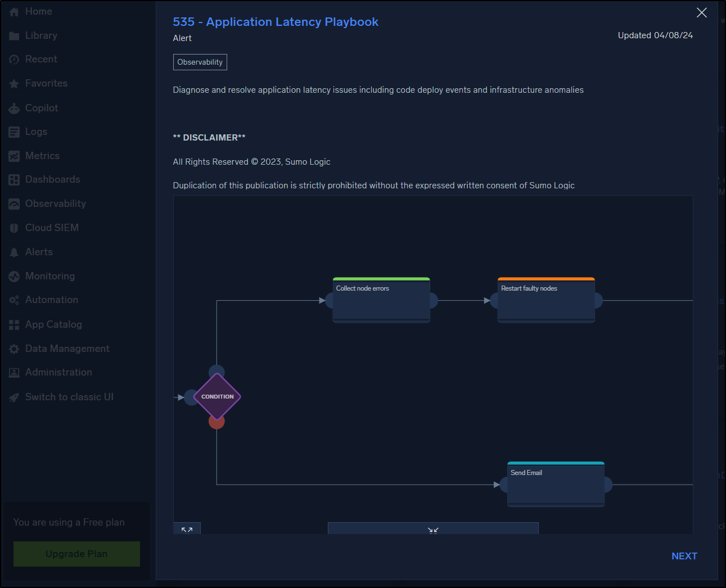Open the 535 - Application Latency Playbook title link
The width and height of the screenshot is (726, 588).
(275, 22)
